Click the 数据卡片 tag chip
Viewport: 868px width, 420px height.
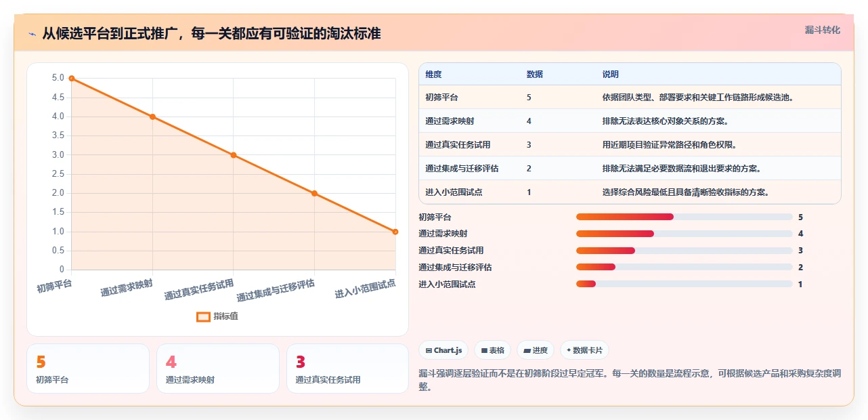tap(584, 350)
